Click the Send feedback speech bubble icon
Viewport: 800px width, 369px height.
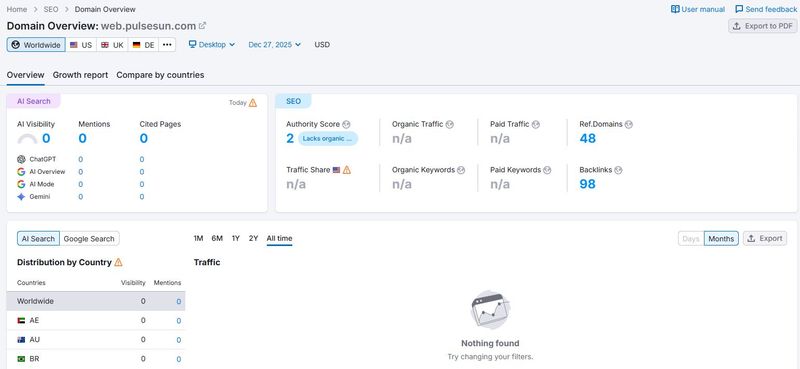pos(739,9)
